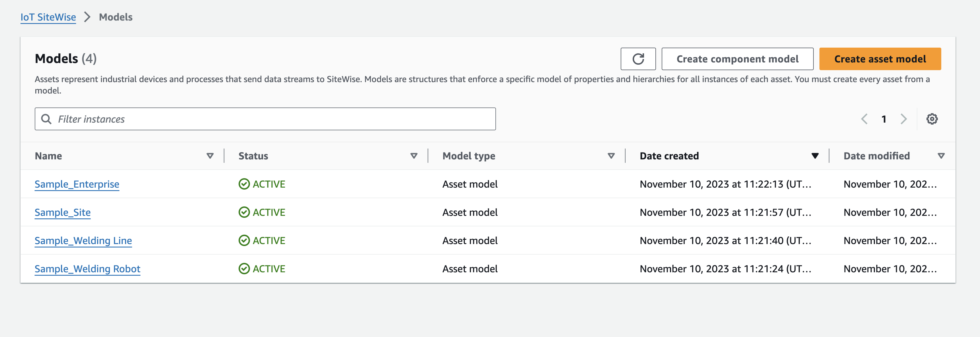Click the refresh icon to reload models
This screenshot has width=980, height=337.
[638, 59]
